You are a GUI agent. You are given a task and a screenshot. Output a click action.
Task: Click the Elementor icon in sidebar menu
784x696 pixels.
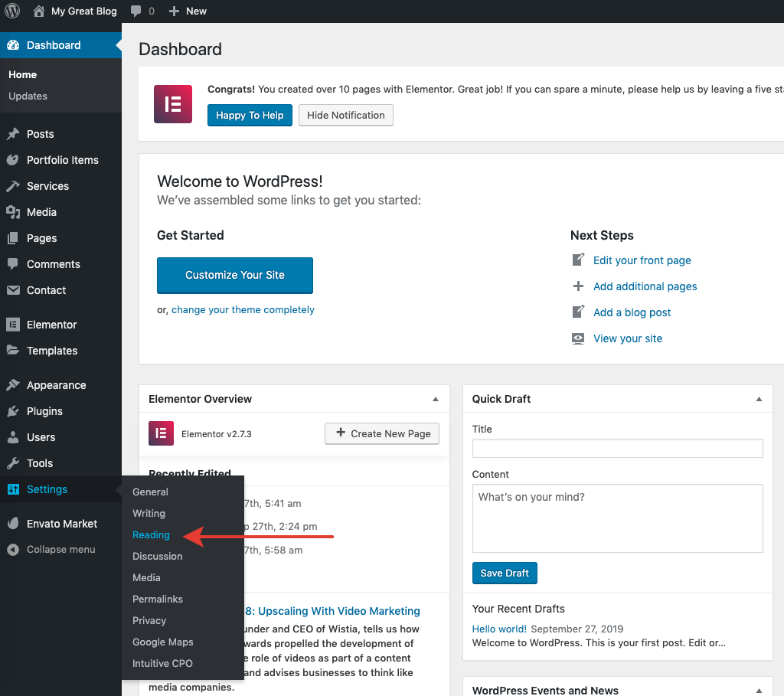(x=13, y=325)
